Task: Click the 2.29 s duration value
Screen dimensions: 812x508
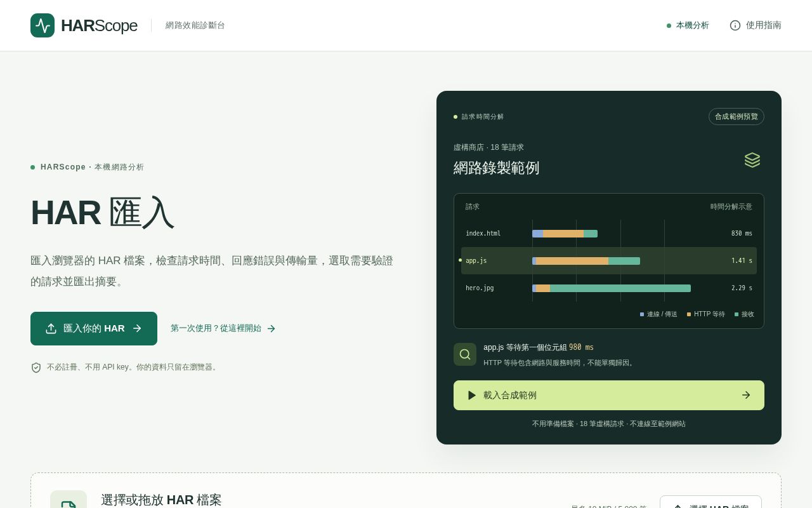Action: click(742, 288)
